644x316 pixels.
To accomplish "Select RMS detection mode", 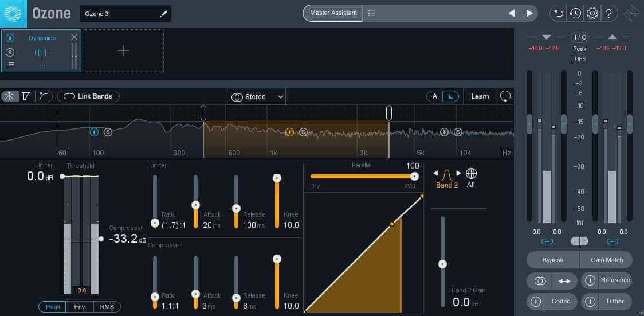I will pyautogui.click(x=107, y=307).
